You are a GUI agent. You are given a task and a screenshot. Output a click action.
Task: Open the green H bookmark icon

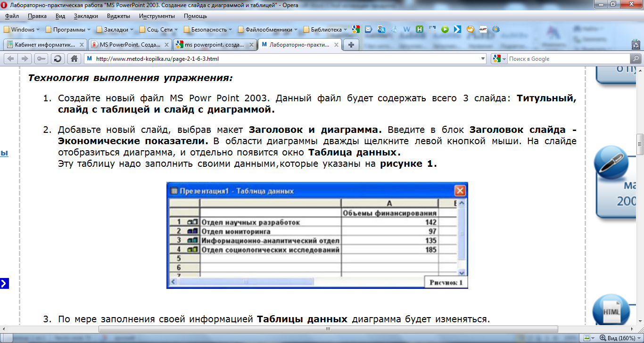tap(420, 29)
